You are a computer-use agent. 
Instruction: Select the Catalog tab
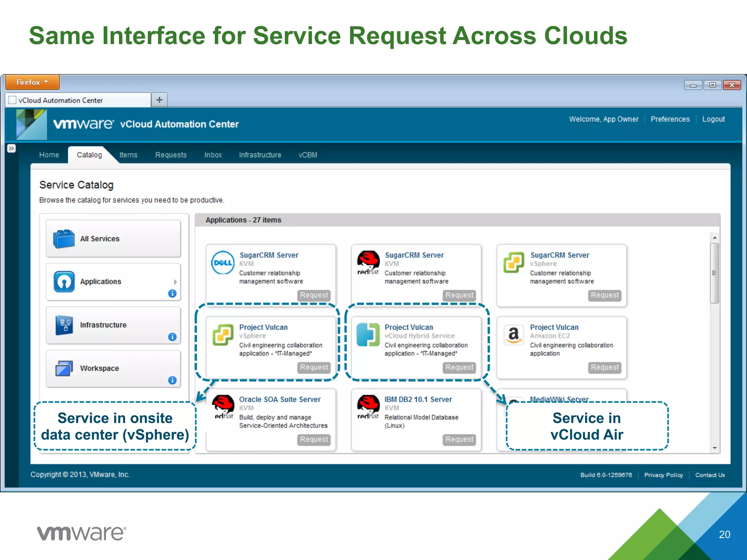point(89,155)
